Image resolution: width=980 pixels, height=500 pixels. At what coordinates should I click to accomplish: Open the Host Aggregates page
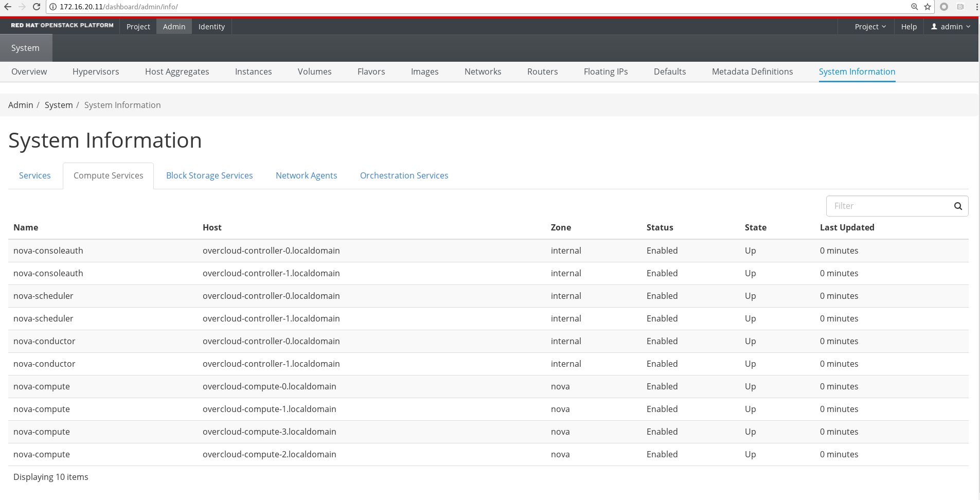[x=177, y=72]
